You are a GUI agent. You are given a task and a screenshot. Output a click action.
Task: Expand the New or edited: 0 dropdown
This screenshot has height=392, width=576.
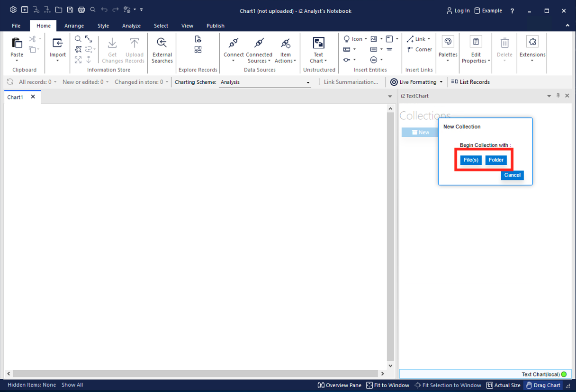107,82
